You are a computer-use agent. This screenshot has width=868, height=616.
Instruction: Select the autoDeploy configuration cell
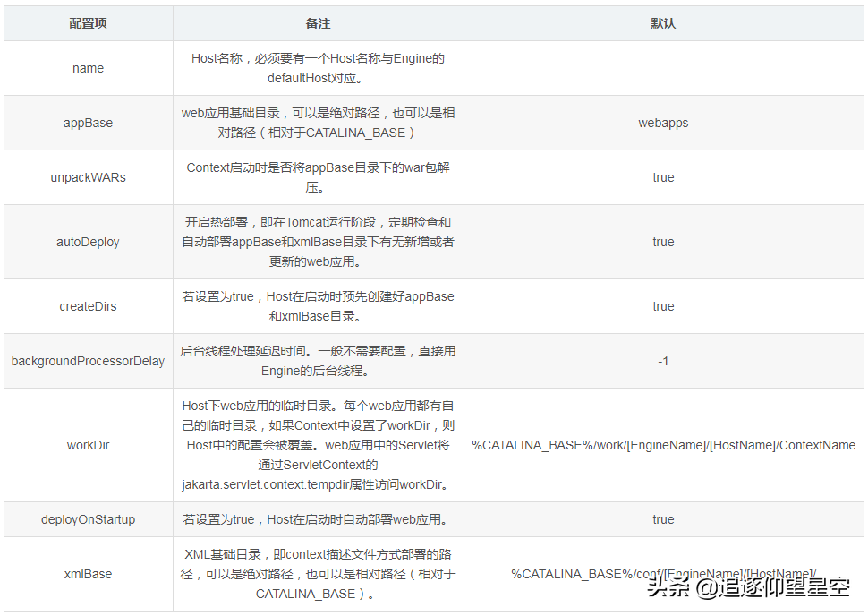click(x=88, y=242)
